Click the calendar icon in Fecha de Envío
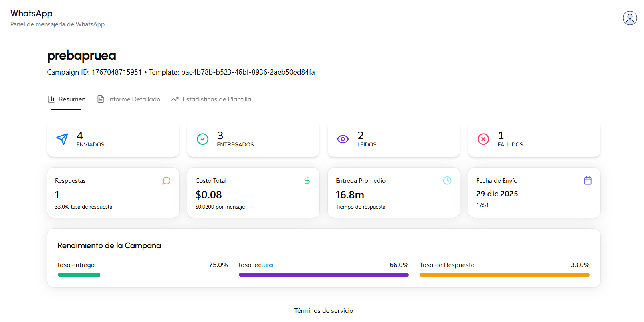Screen dimensions: 644x322 pos(587,181)
